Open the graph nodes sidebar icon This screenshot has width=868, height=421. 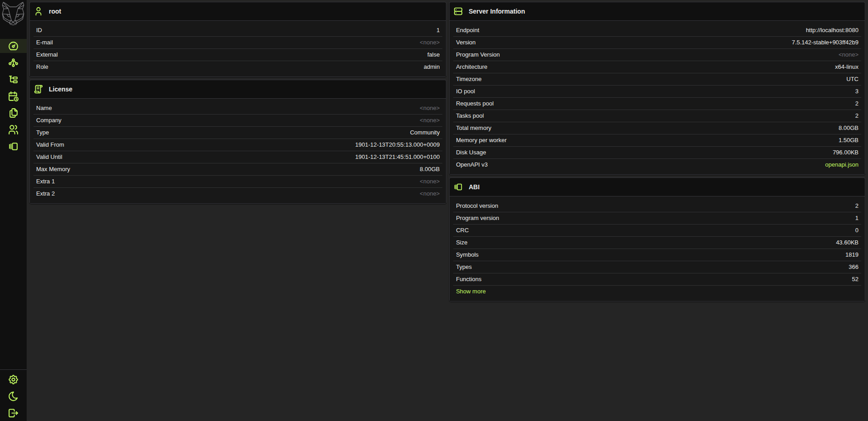click(x=14, y=63)
